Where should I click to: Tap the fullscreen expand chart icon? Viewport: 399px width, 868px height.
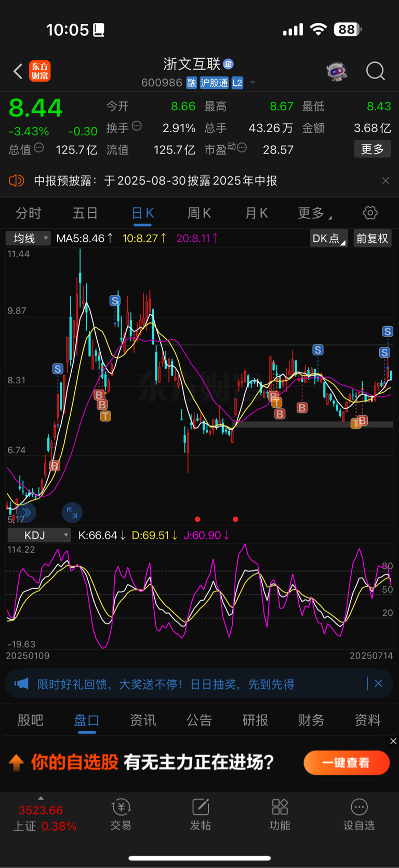pyautogui.click(x=72, y=513)
